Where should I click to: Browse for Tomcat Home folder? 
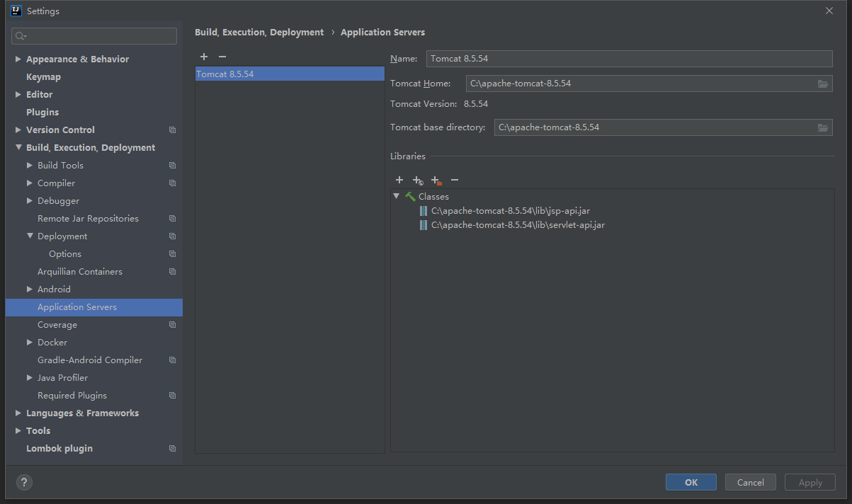pyautogui.click(x=823, y=84)
